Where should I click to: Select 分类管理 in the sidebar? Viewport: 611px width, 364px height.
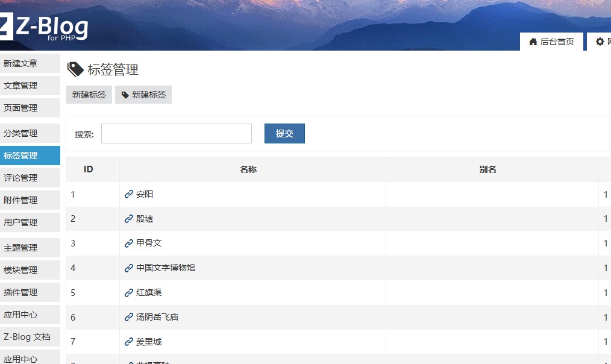[30, 133]
